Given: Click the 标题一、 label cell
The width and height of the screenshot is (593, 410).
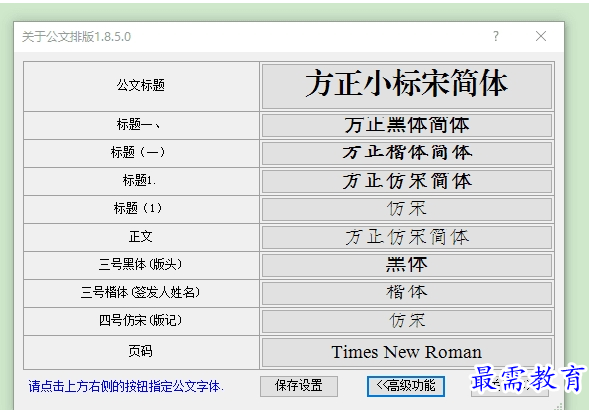Looking at the screenshot, I should [141, 125].
